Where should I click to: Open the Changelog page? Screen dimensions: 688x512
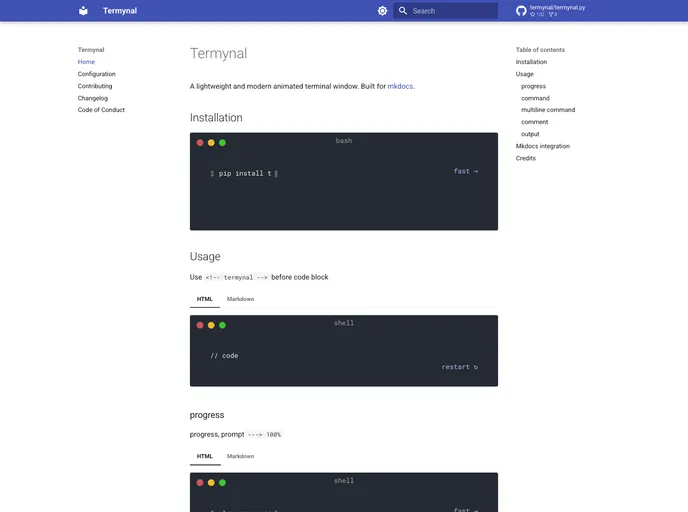[x=93, y=98]
